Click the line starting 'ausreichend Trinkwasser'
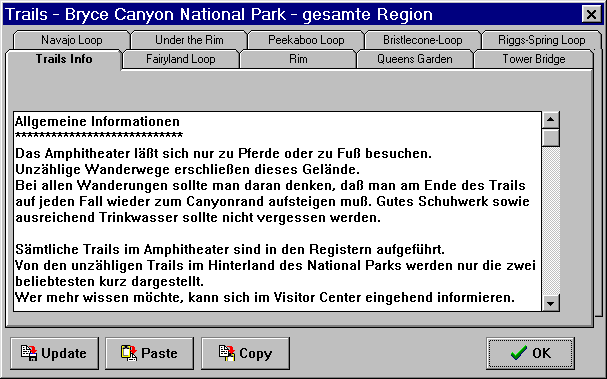 click(x=198, y=218)
